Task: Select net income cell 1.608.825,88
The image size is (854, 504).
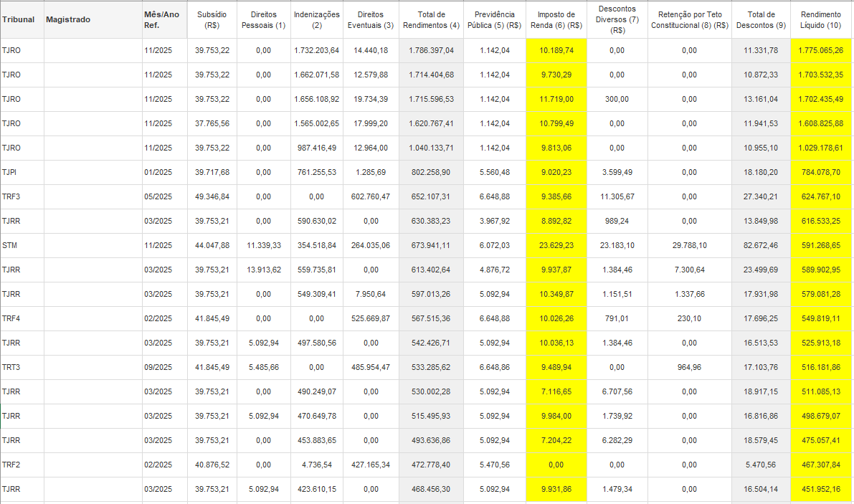Action: 821,123
